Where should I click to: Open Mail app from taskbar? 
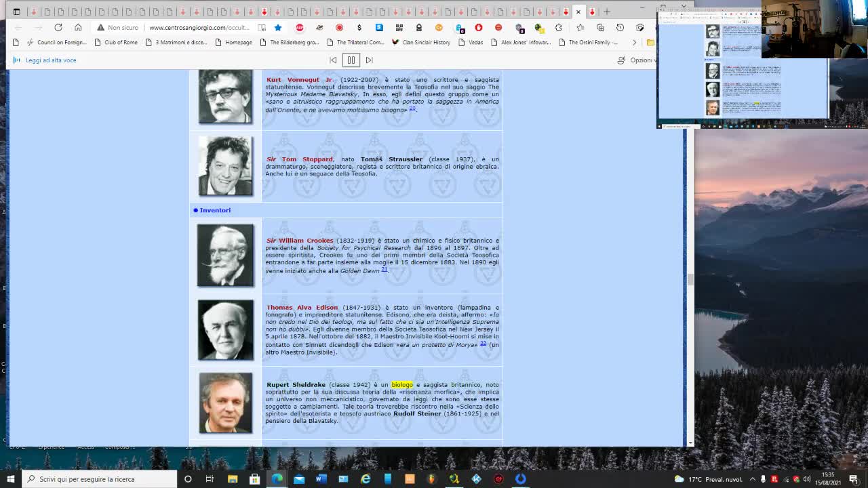click(299, 479)
